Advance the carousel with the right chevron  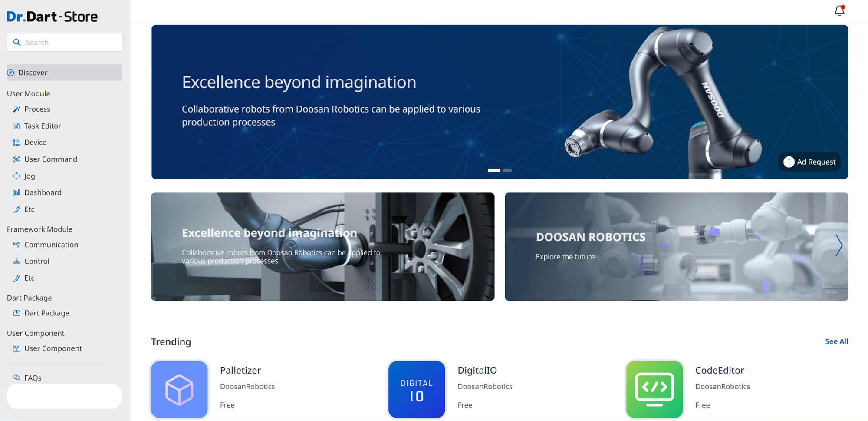(839, 246)
